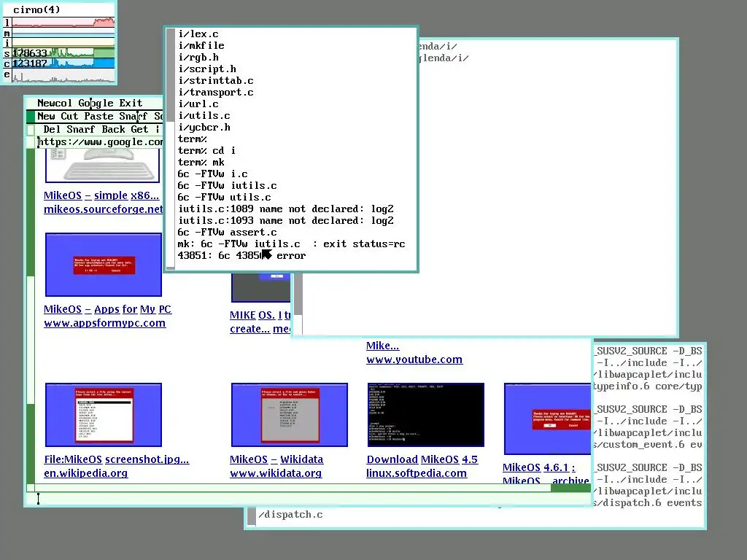Viewport: 747px width, 560px height.
Task: Click the https://www.google.com URL field
Action: (x=100, y=142)
